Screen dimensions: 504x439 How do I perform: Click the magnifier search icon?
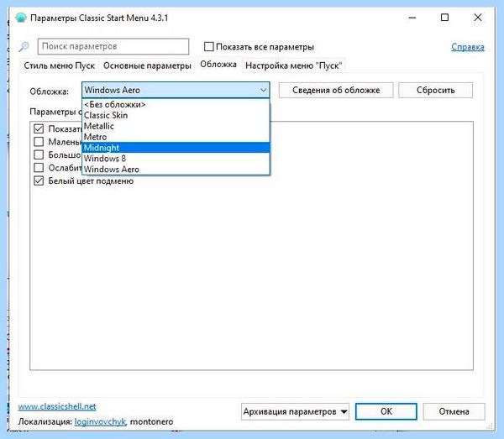tap(24, 47)
